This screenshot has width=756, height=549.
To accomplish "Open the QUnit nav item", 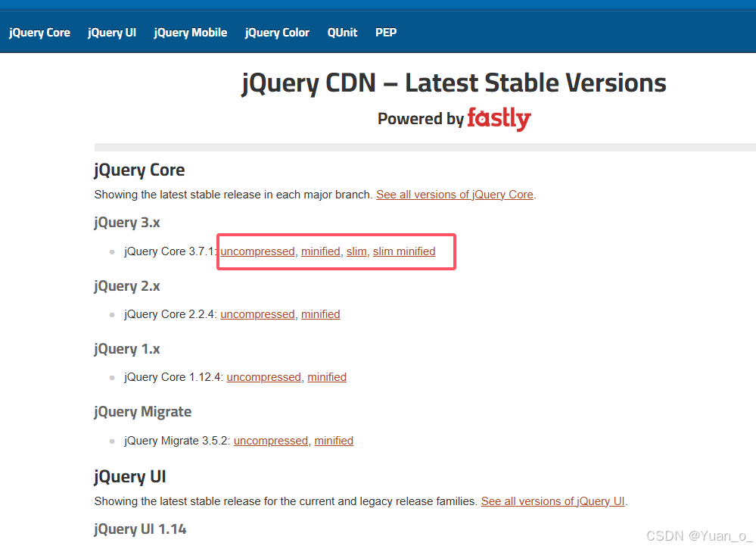I will 342,33.
